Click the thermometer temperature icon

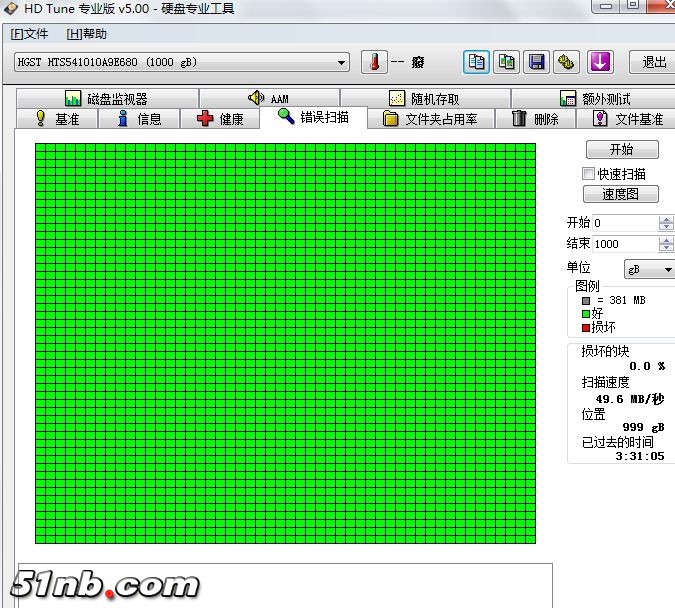[374, 62]
